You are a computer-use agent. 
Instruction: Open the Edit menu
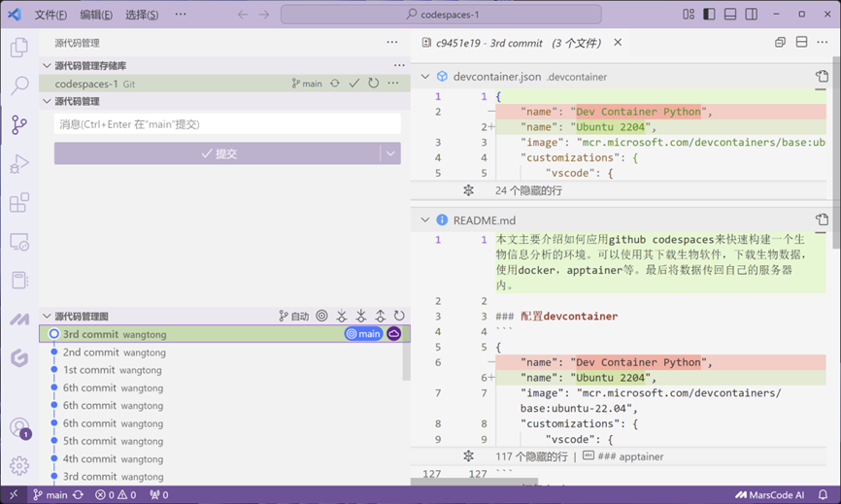[96, 15]
